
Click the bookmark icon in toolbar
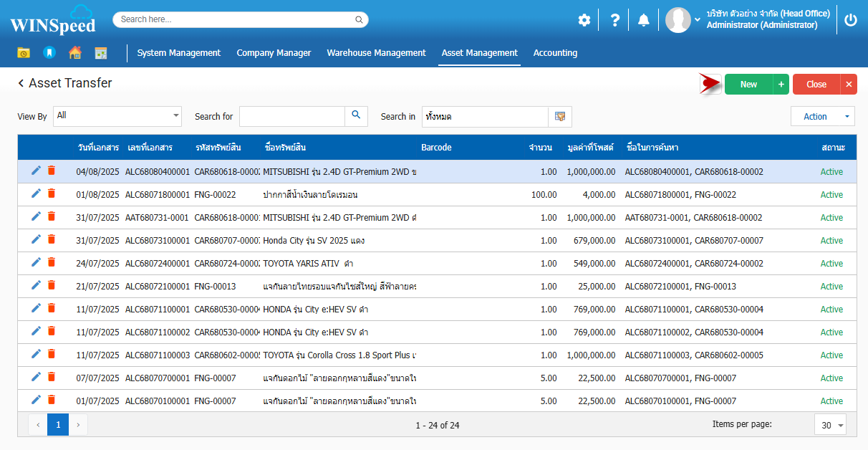click(x=49, y=52)
